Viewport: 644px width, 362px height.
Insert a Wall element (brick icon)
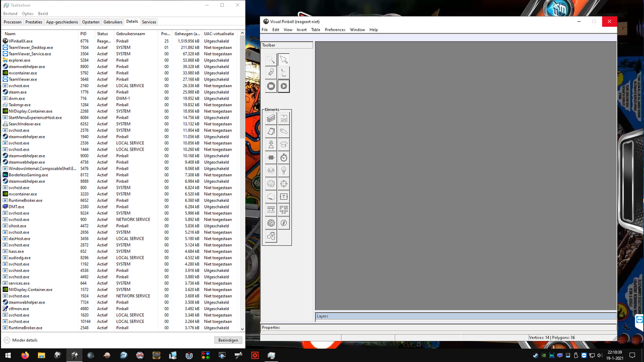pos(271,118)
